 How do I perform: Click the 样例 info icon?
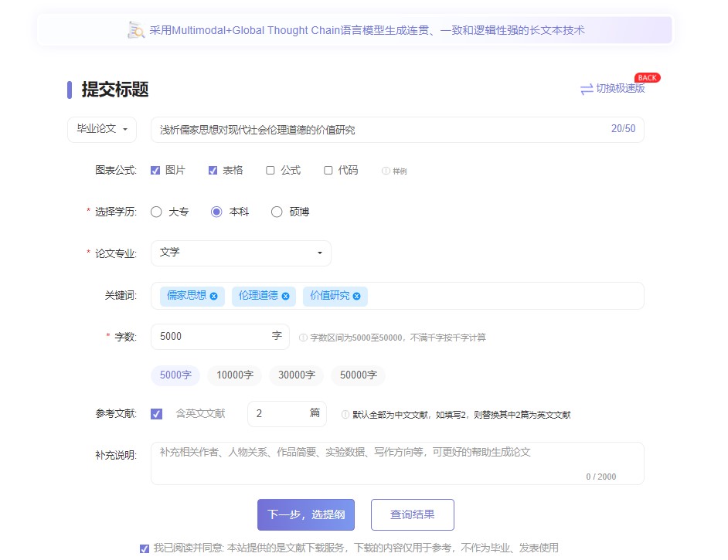(x=386, y=171)
